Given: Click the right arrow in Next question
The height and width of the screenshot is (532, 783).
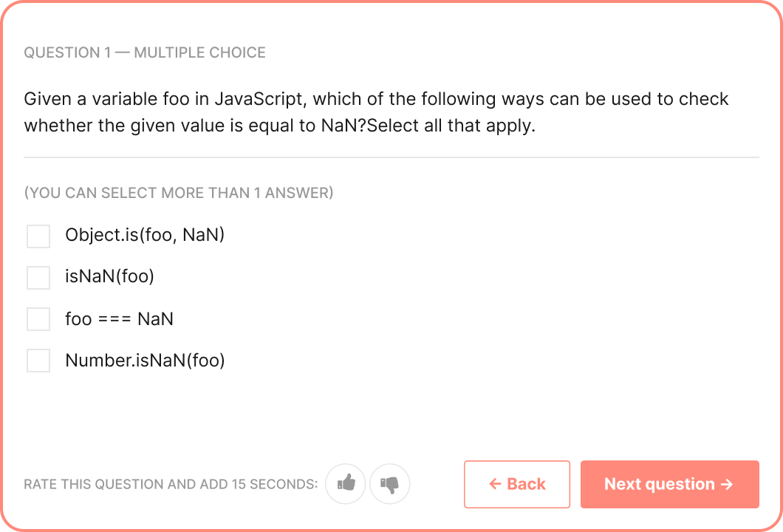Looking at the screenshot, I should pos(727,484).
